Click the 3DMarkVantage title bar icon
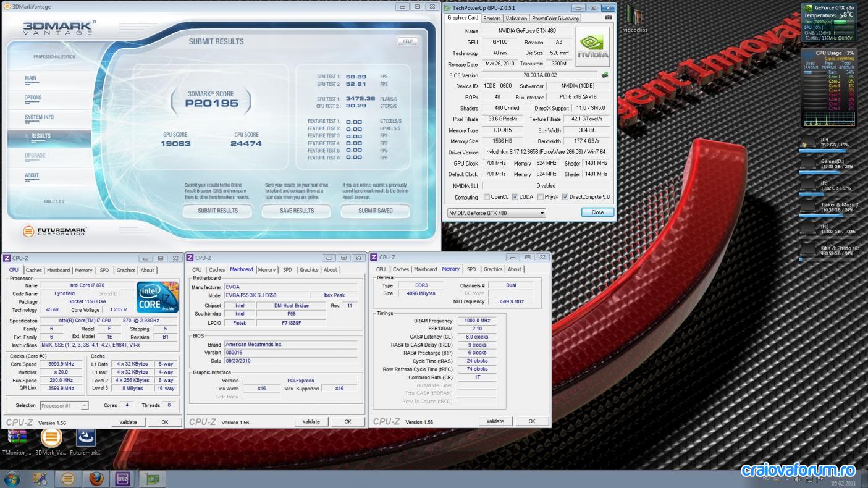Screen dimensions: 868x488 tap(7, 7)
